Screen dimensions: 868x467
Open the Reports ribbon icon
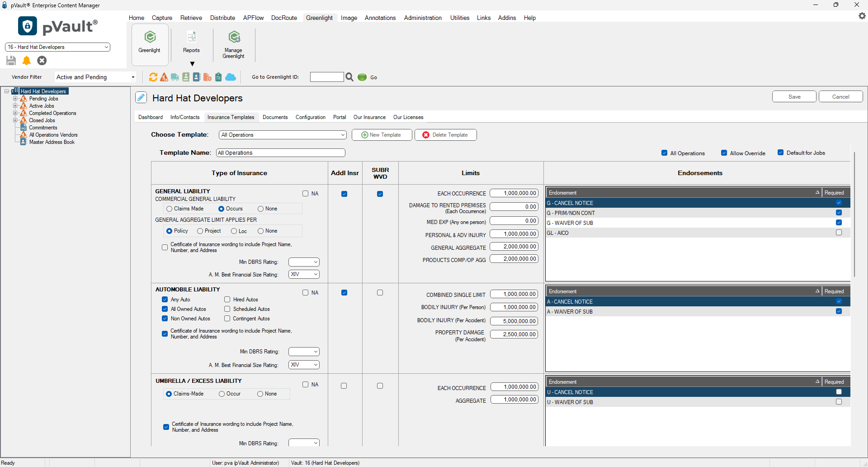click(x=191, y=42)
